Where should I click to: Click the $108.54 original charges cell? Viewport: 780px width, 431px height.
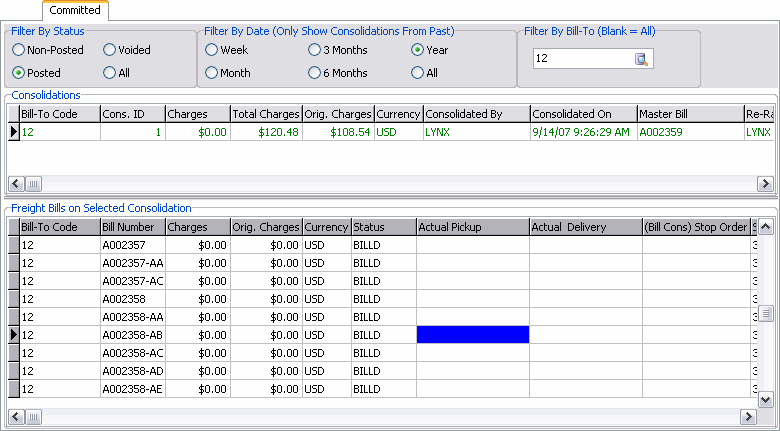pos(338,132)
